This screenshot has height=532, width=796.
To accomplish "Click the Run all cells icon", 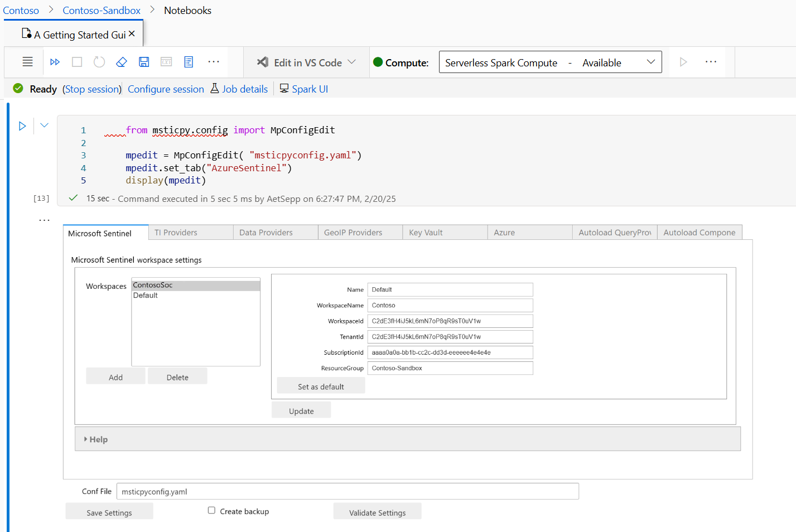I will 55,62.
